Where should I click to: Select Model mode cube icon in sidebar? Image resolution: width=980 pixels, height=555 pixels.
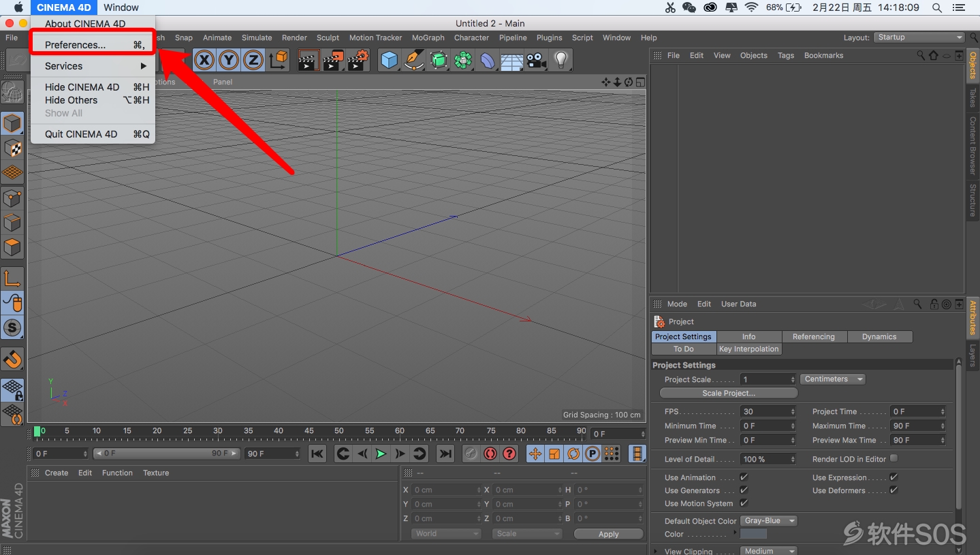pos(12,124)
